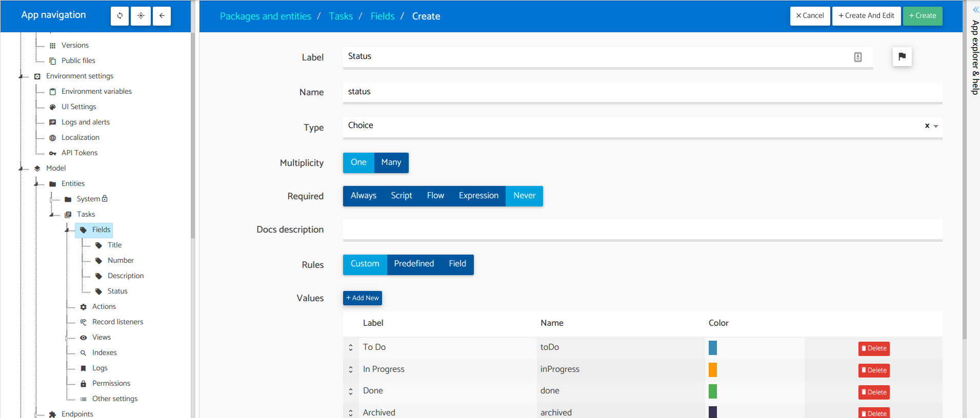The width and height of the screenshot is (980, 418).
Task: Choose Predefined rules option
Action: point(414,264)
